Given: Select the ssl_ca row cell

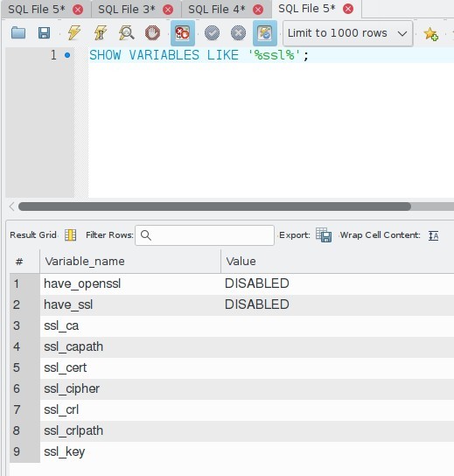Looking at the screenshot, I should [130, 325].
